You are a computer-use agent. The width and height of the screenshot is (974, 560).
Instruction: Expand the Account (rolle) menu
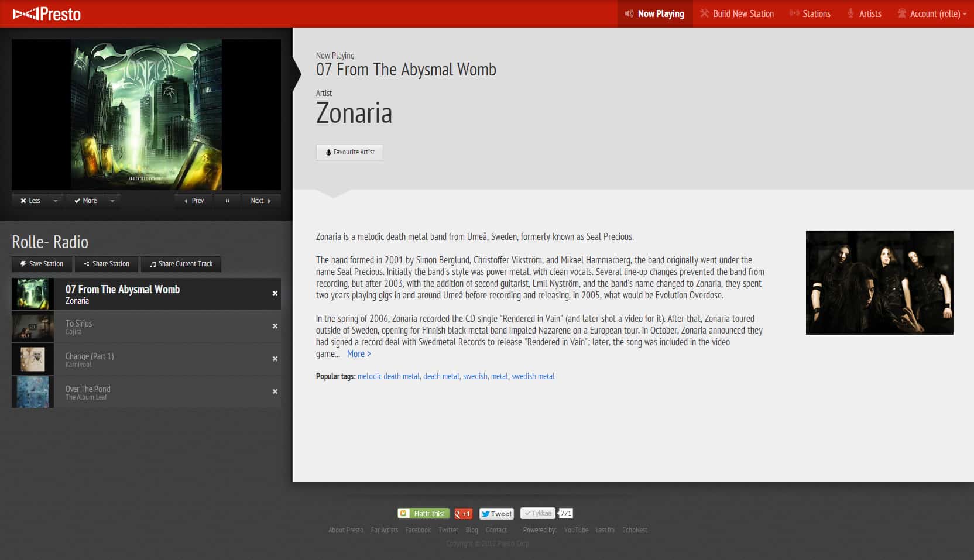(932, 13)
